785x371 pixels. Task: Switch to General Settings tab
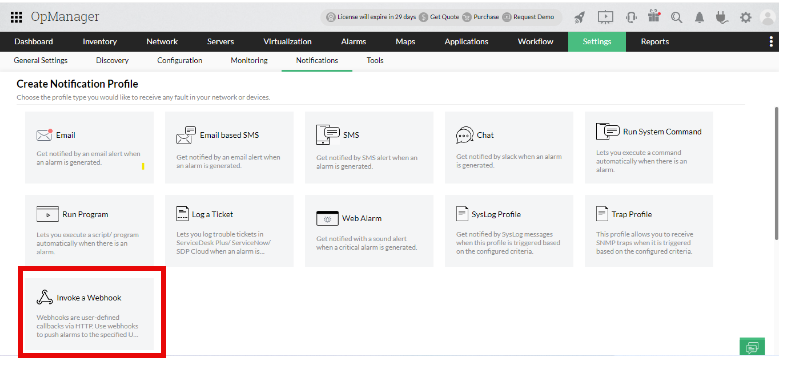41,60
